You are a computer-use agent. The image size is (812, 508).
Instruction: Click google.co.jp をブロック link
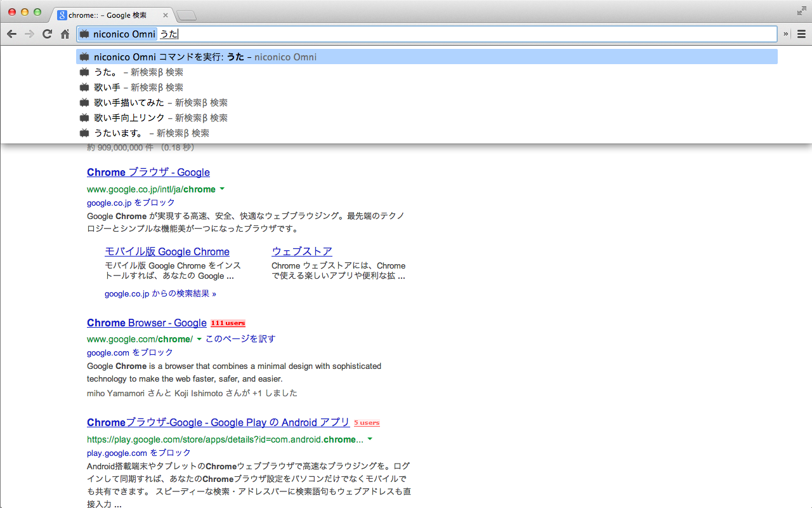point(131,203)
